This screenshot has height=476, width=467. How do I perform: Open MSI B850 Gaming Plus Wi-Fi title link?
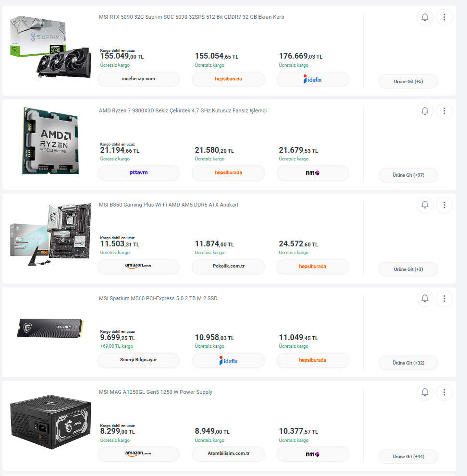pyautogui.click(x=169, y=205)
